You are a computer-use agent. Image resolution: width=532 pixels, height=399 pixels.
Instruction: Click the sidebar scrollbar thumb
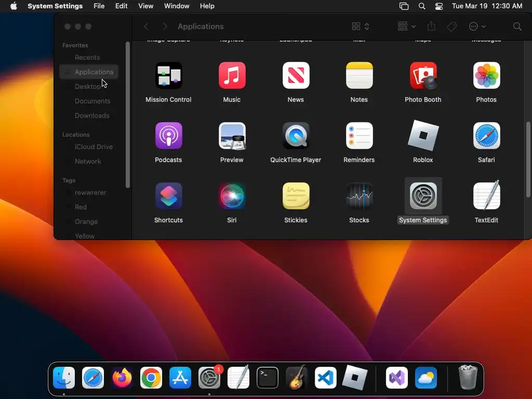point(128,115)
